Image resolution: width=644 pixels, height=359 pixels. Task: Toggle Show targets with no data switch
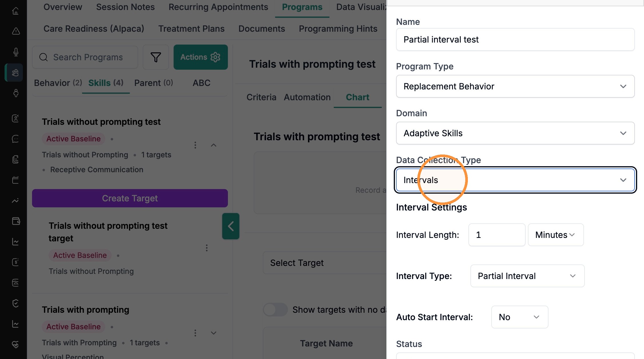(x=275, y=310)
